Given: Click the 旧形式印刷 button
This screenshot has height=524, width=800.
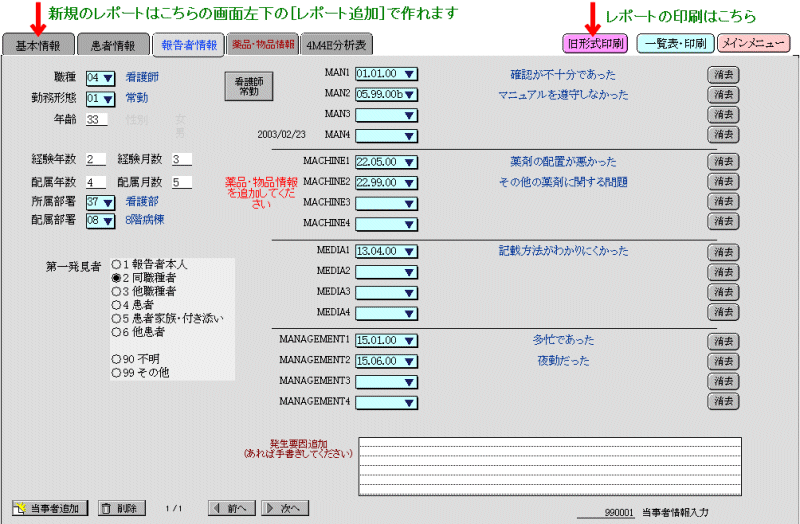Looking at the screenshot, I should [x=596, y=44].
